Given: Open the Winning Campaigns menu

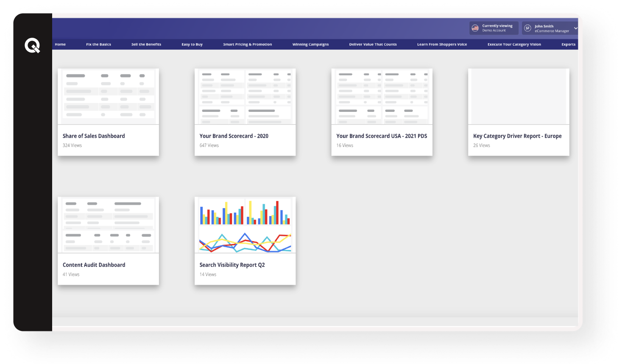Looking at the screenshot, I should click(310, 44).
